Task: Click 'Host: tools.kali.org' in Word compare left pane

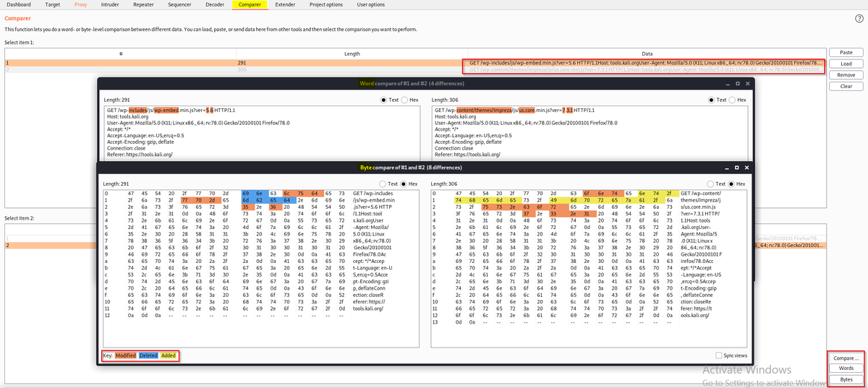Action: pyautogui.click(x=128, y=116)
